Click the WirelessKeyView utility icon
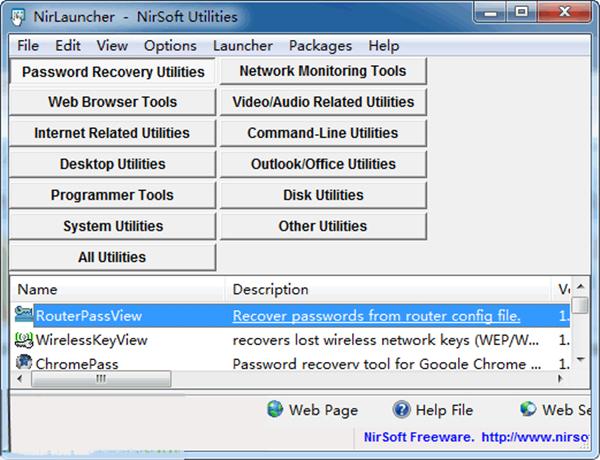Viewport: 600px width, 460px height. point(24,340)
